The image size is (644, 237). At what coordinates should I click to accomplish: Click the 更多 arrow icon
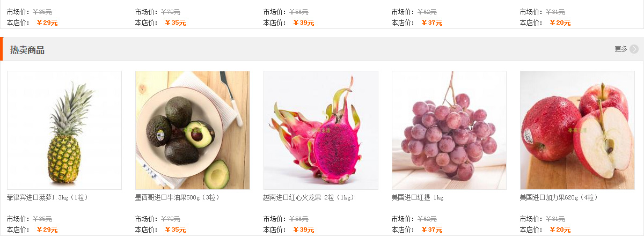[x=634, y=49]
